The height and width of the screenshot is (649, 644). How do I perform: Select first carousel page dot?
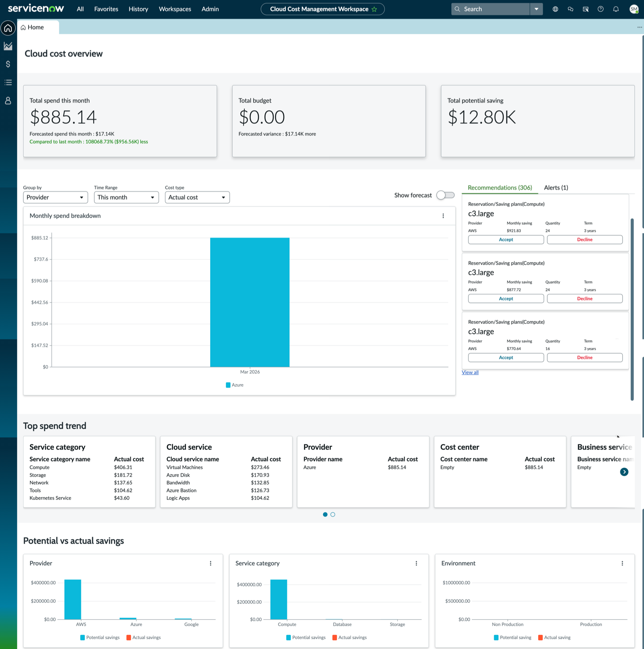(x=325, y=515)
